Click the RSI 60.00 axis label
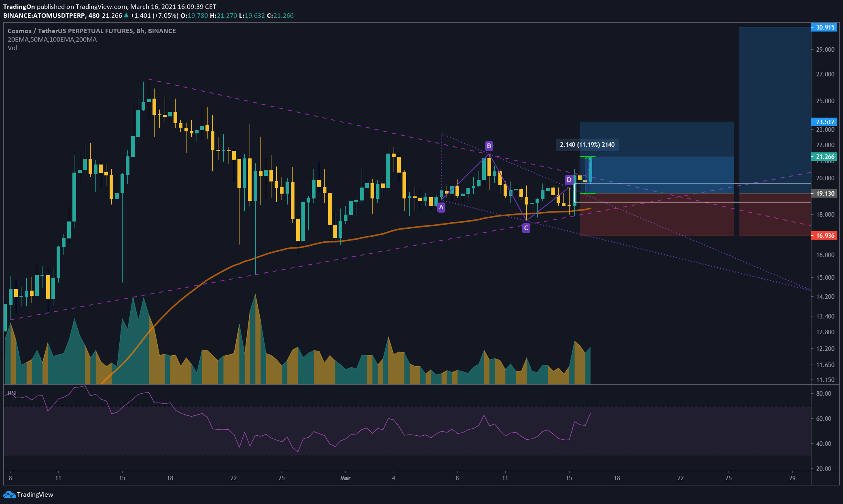Viewport: 843px width, 504px height. click(x=824, y=418)
